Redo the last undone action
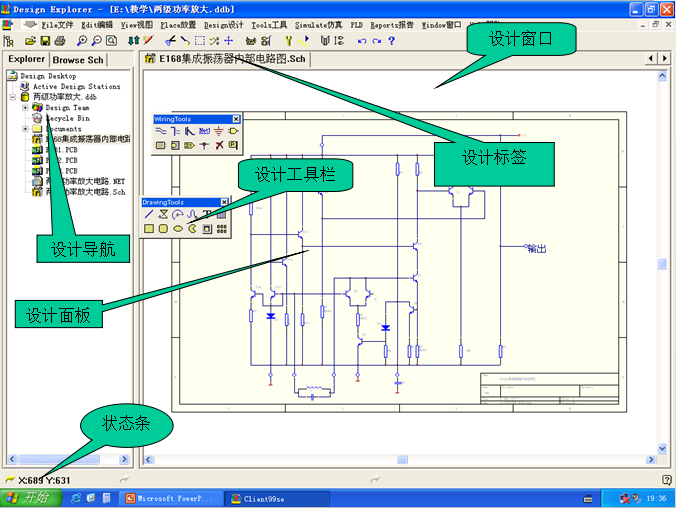Screen dimensions: 676x508 click(x=376, y=41)
